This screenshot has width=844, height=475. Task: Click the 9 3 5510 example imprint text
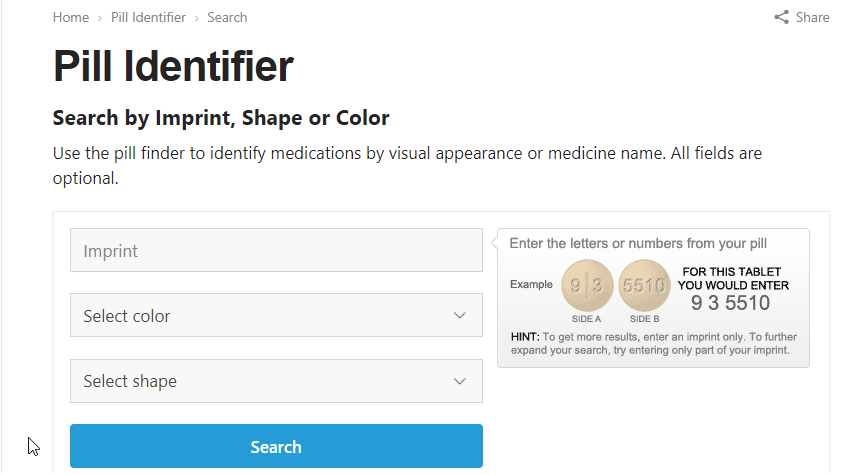(730, 303)
